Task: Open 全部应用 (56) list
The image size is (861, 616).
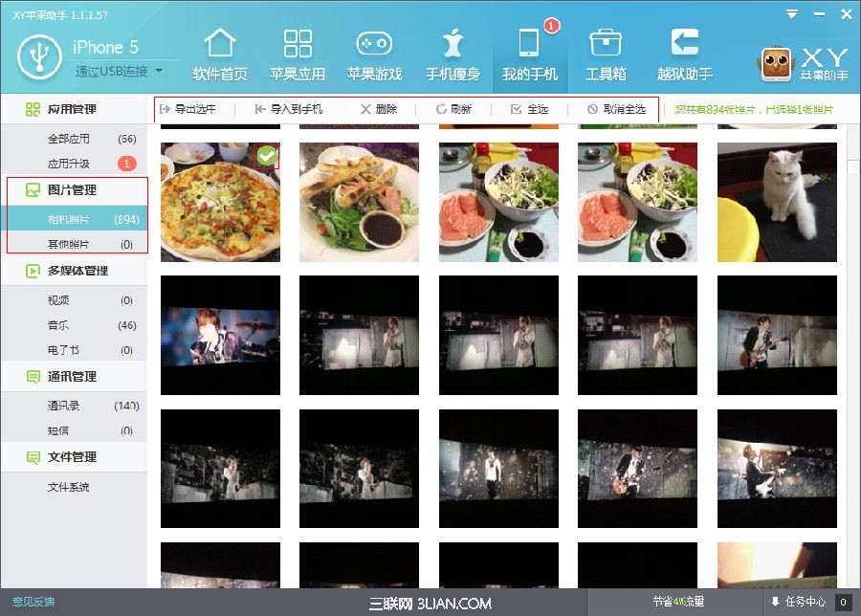Action: pyautogui.click(x=74, y=139)
